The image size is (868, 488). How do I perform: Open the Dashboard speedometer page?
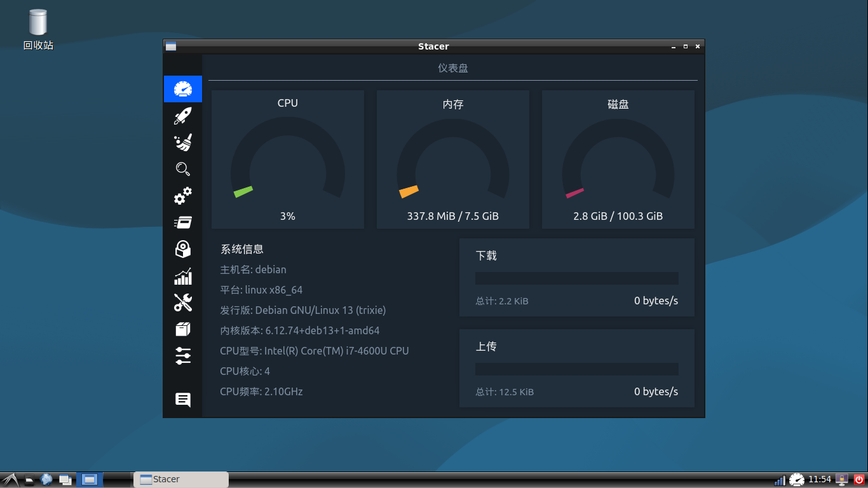tap(183, 89)
